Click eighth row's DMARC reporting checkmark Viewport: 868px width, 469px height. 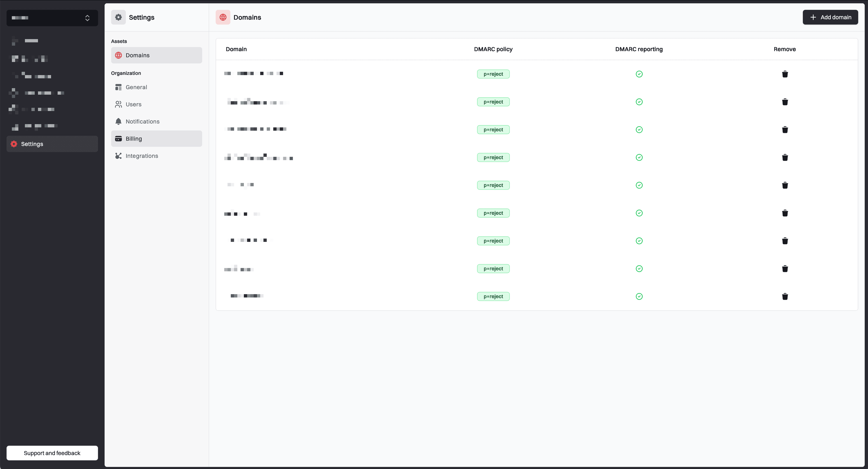[639, 269]
